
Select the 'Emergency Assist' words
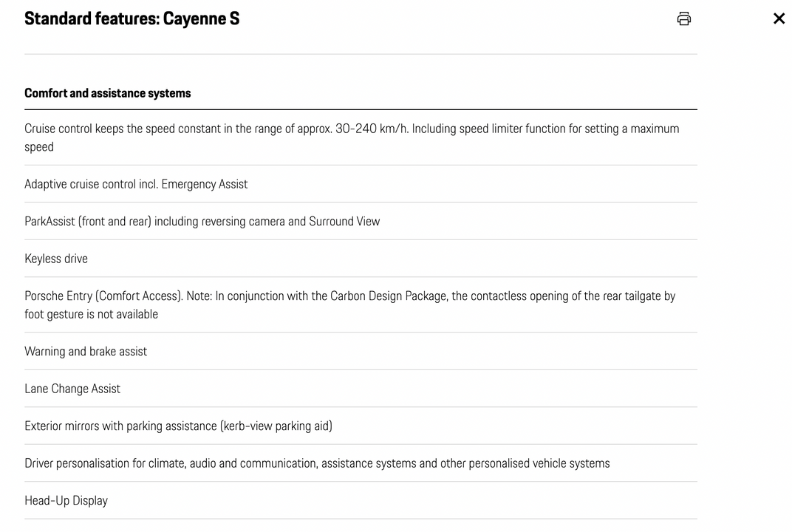[x=205, y=184]
